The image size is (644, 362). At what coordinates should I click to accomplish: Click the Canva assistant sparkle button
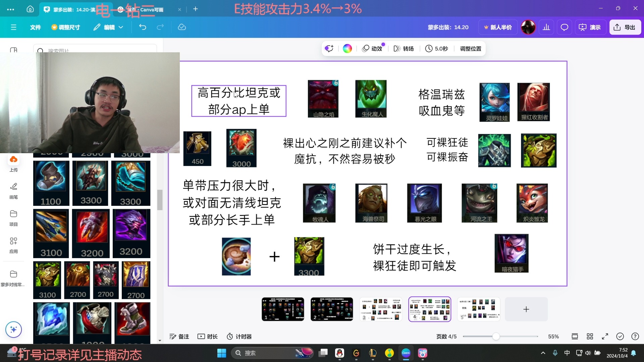[13, 329]
